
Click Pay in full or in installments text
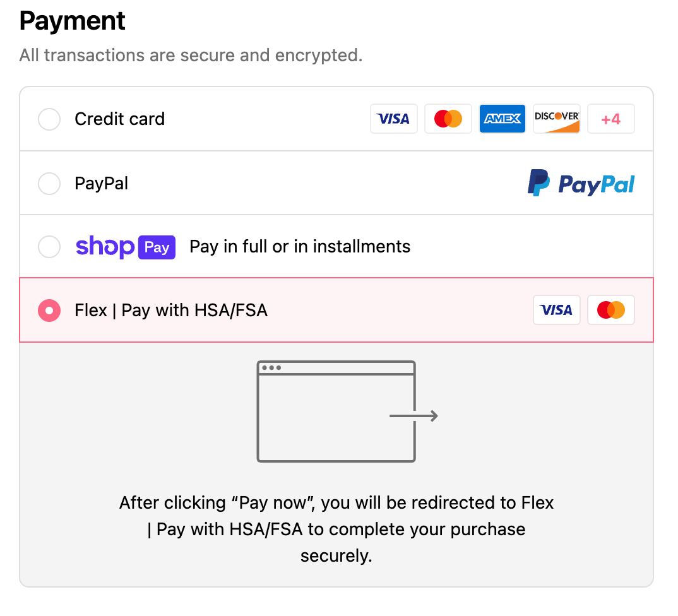[300, 247]
